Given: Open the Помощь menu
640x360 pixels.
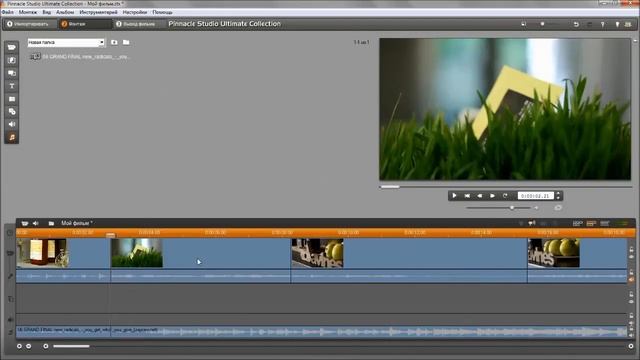Looking at the screenshot, I should 162,12.
